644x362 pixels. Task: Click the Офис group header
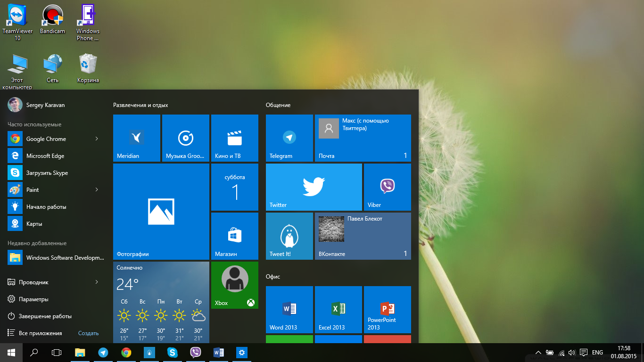(x=273, y=276)
